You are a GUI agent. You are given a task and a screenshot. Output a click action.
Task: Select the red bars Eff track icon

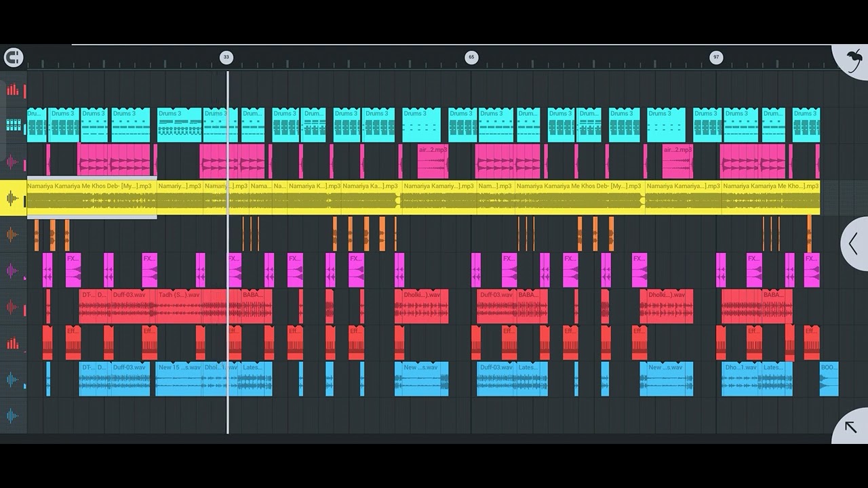(13, 344)
